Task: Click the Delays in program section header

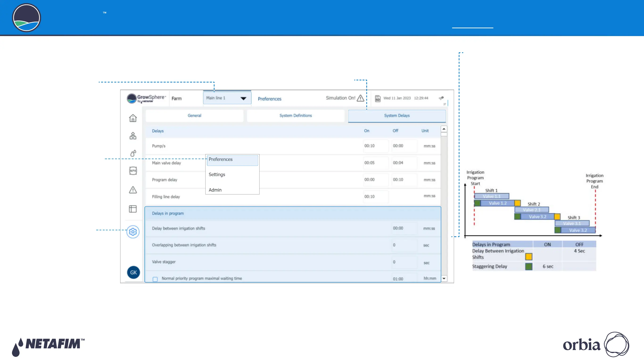Action: click(x=293, y=213)
